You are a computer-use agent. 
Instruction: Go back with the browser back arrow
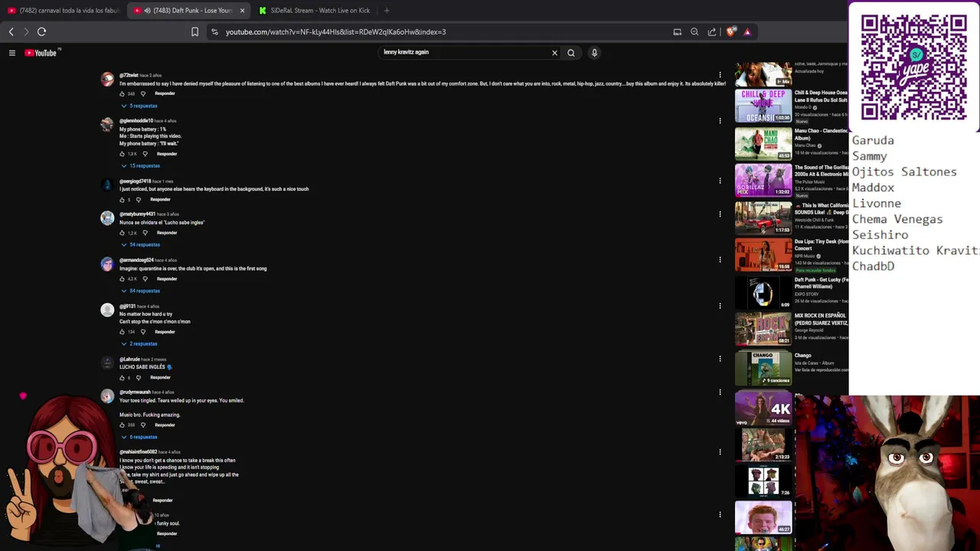point(11,31)
